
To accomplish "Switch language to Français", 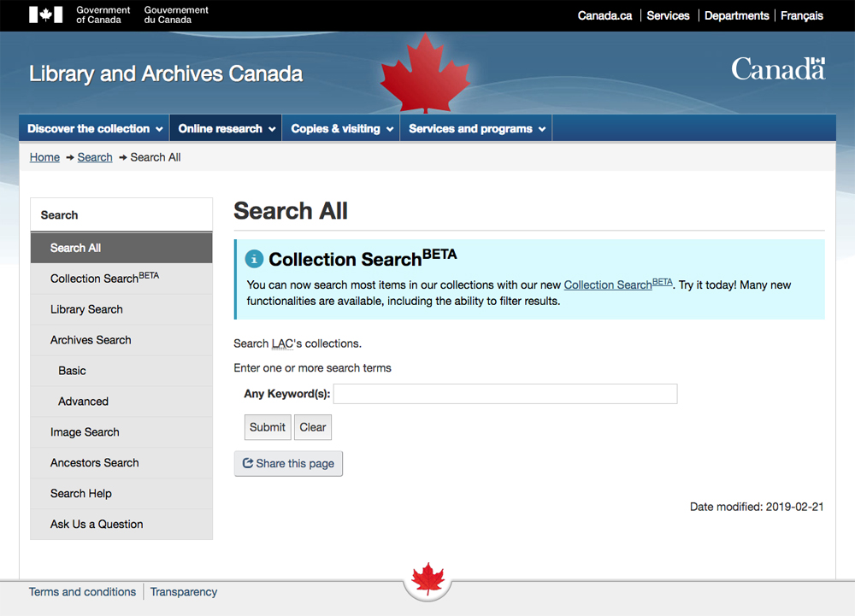I will (802, 15).
